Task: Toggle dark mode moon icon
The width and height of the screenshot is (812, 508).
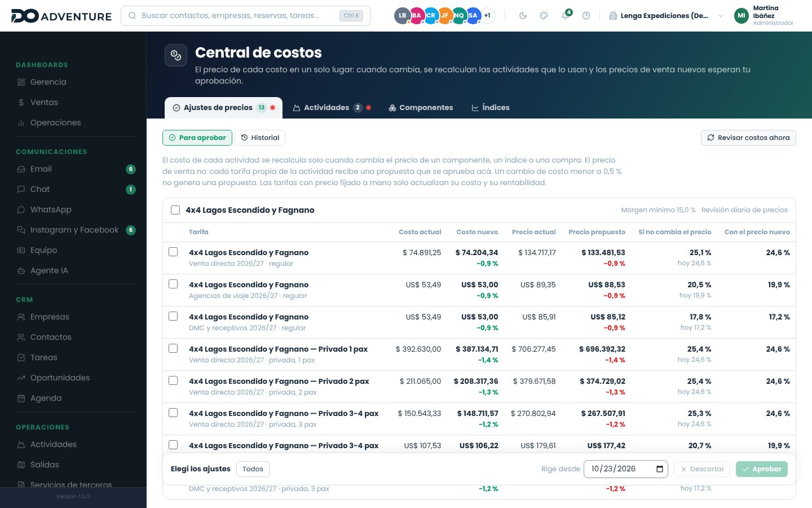Action: pyautogui.click(x=523, y=16)
